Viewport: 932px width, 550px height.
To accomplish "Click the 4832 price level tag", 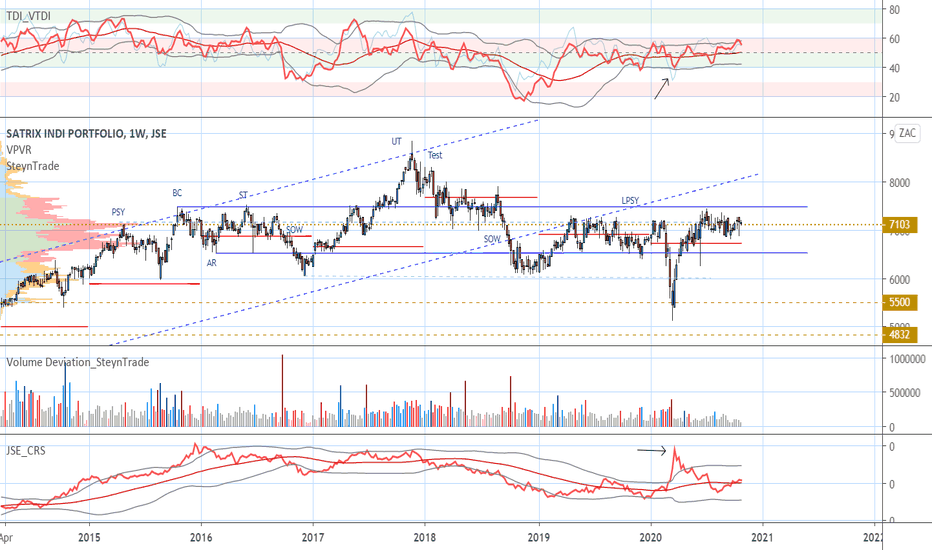I will pos(899,334).
